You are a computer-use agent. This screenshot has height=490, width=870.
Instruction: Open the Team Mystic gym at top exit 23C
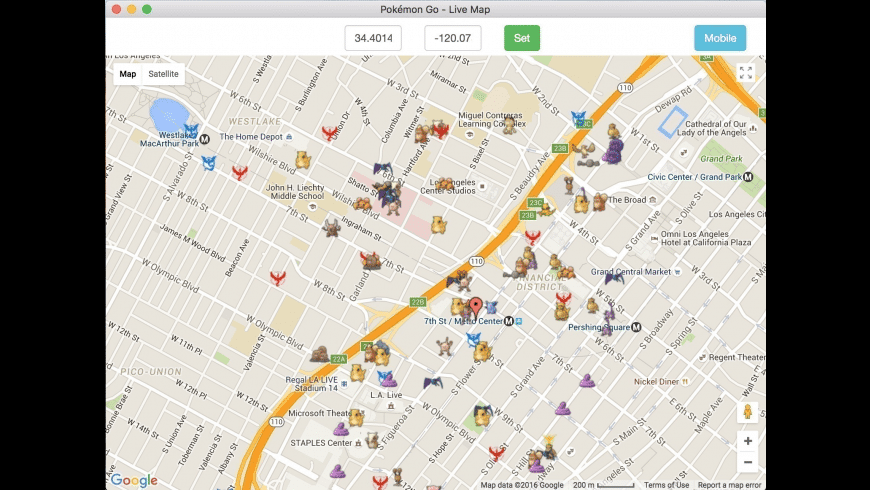pos(579,118)
